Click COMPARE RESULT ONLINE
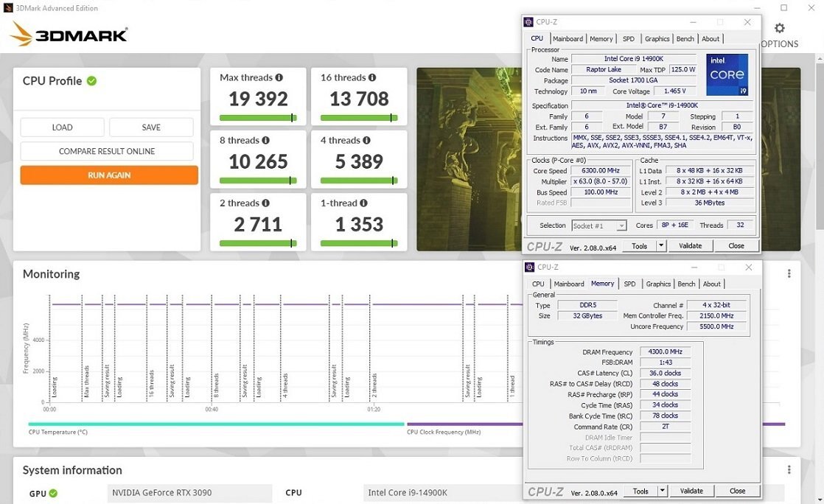This screenshot has width=824, height=504. pyautogui.click(x=107, y=151)
